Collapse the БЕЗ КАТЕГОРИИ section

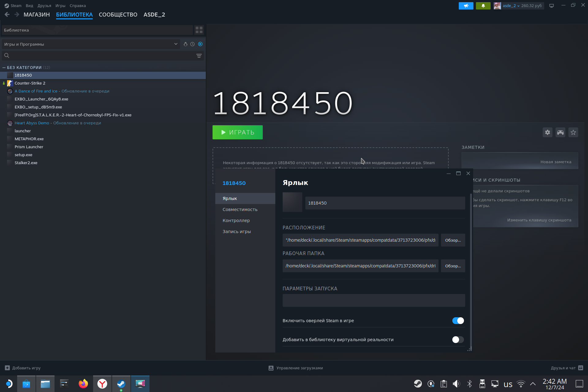point(4,67)
